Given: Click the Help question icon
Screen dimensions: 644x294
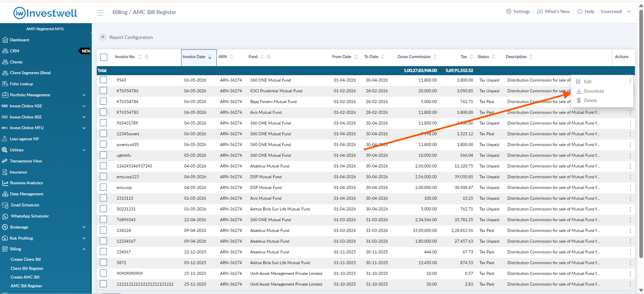Looking at the screenshot, I should 580,11.
